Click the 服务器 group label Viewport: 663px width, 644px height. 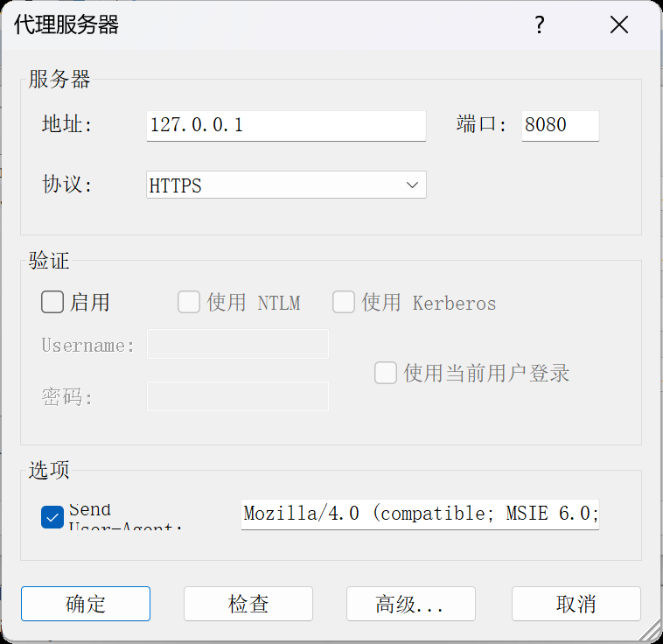59,80
